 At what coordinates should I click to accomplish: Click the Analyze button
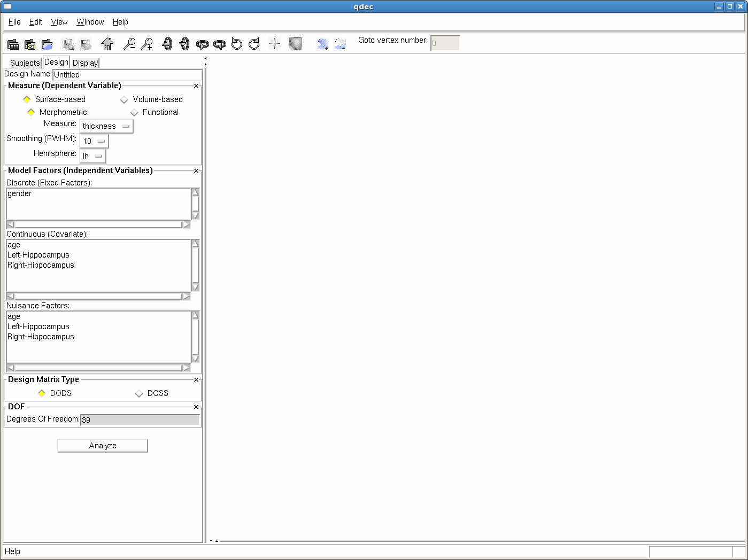[103, 446]
